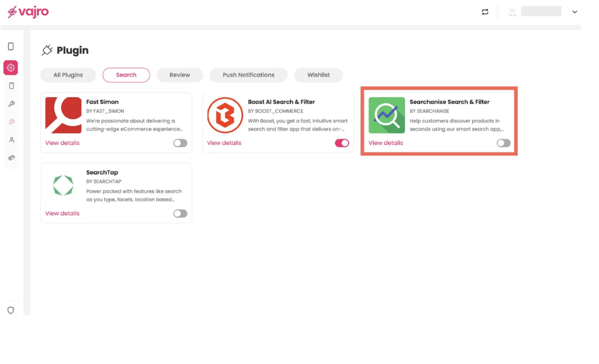Viewport: 599px width, 364px height.
Task: Enable the Searchanise Search & Filter toggle
Action: pyautogui.click(x=503, y=143)
